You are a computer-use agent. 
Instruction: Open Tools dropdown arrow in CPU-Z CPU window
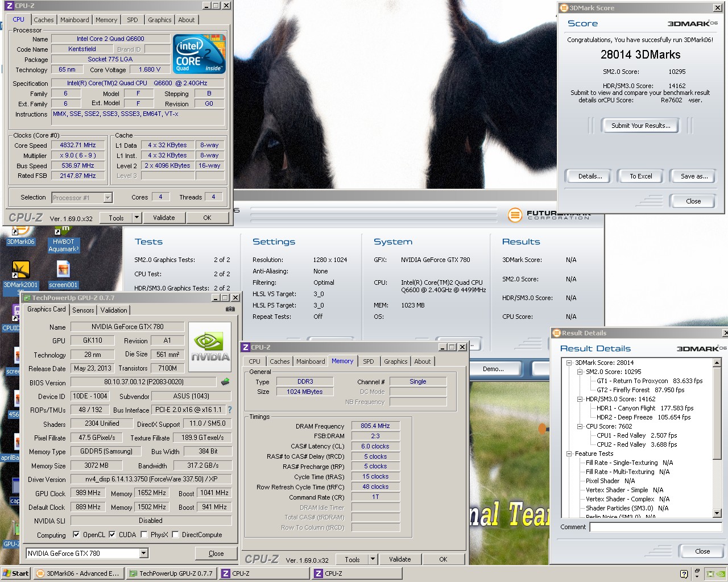click(x=136, y=218)
